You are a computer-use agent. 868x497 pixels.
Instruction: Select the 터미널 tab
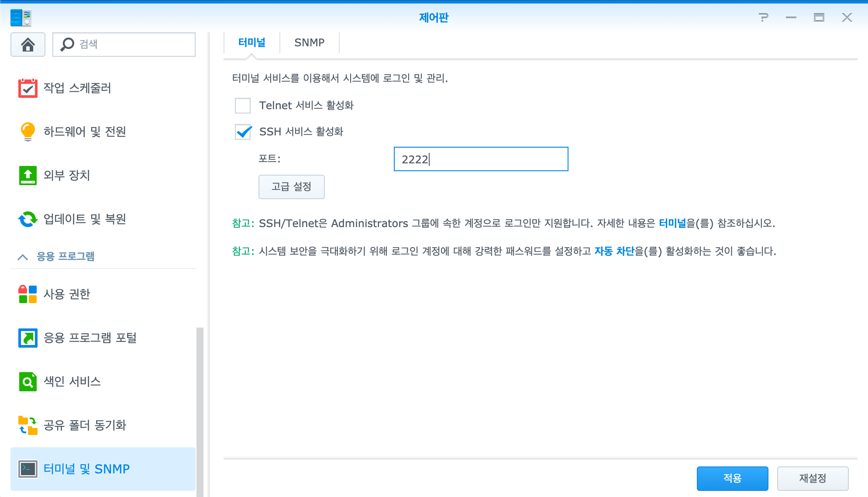(x=252, y=43)
